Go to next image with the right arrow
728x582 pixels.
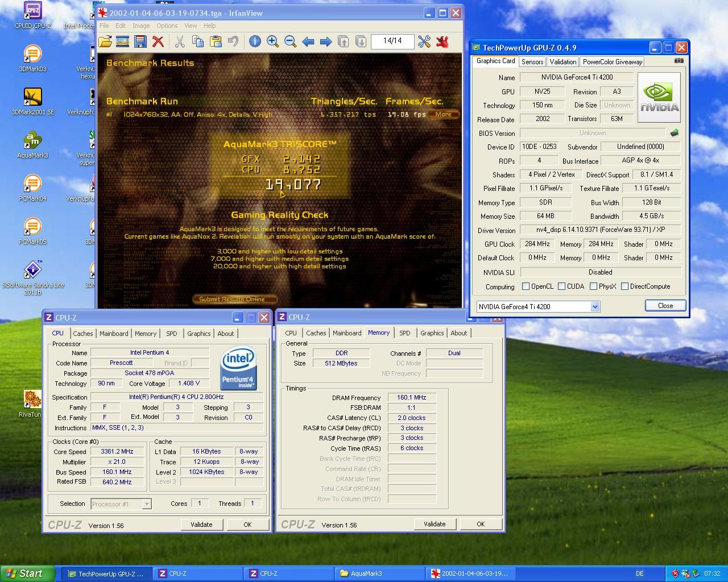(325, 41)
